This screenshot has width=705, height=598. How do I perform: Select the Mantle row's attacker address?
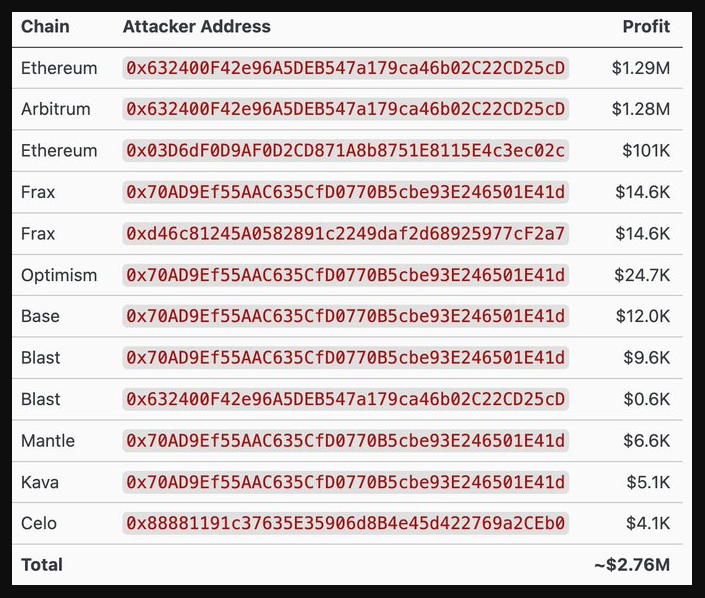[x=345, y=441]
